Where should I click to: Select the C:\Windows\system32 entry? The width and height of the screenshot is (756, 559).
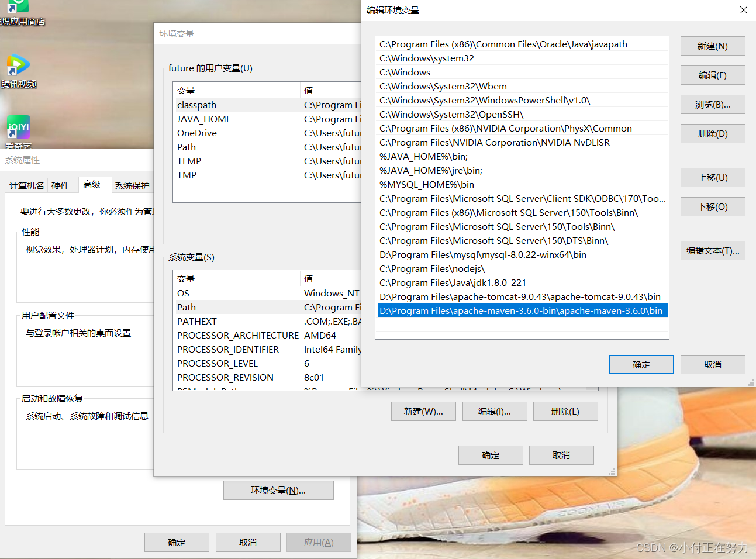[x=523, y=58]
